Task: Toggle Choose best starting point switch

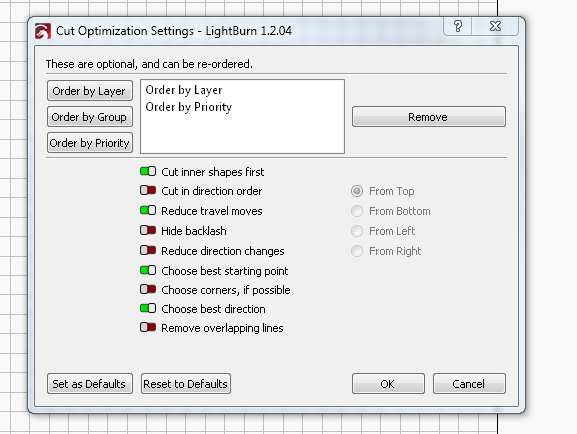Action: 148,270
